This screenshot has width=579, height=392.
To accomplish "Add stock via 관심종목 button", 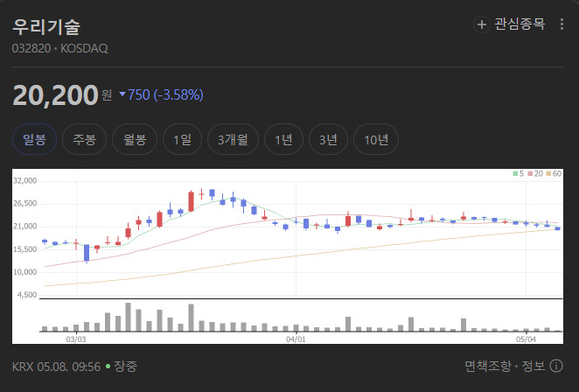I will click(510, 24).
